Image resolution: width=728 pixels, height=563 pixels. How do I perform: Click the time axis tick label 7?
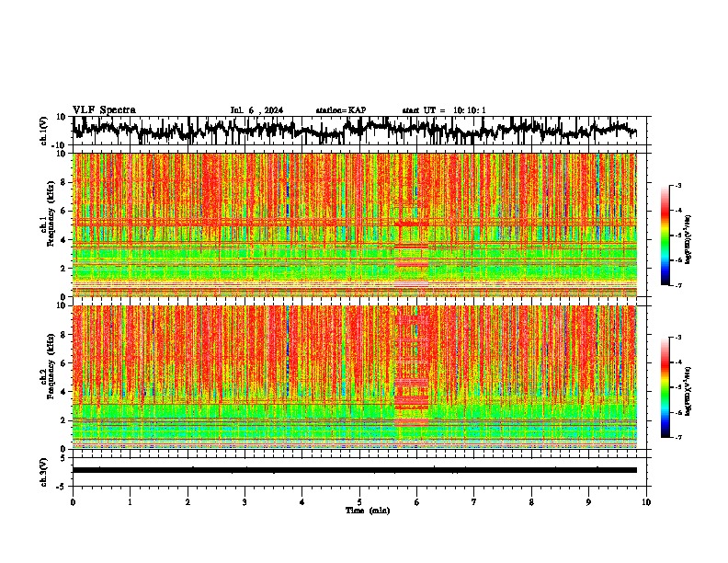(x=474, y=502)
